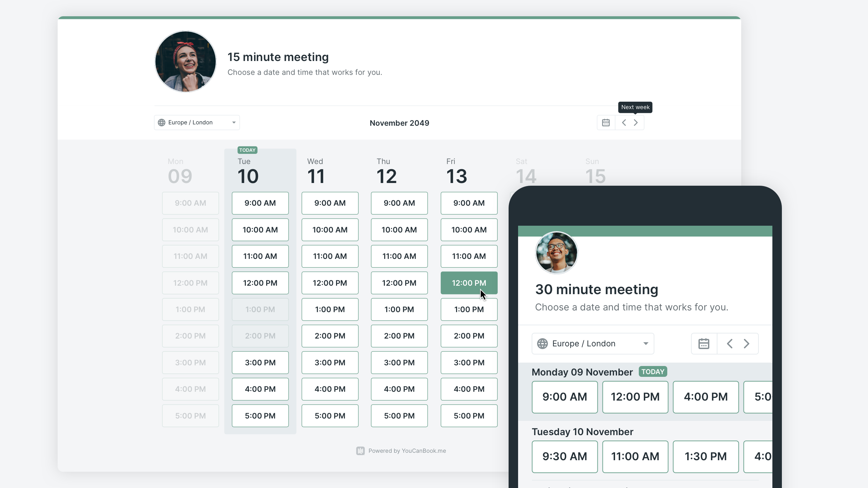Toggle the calendar grid view on mobile

click(704, 343)
